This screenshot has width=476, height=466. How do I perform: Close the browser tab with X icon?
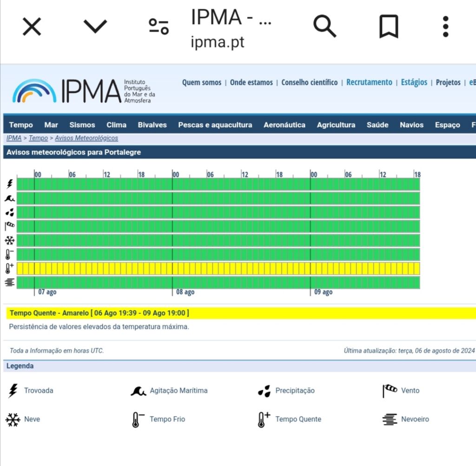point(32,26)
